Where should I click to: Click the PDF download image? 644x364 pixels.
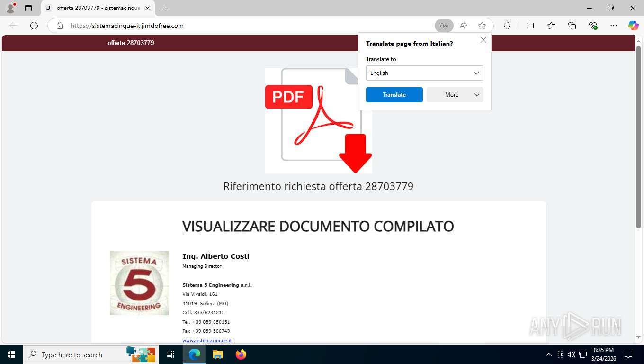tap(319, 120)
